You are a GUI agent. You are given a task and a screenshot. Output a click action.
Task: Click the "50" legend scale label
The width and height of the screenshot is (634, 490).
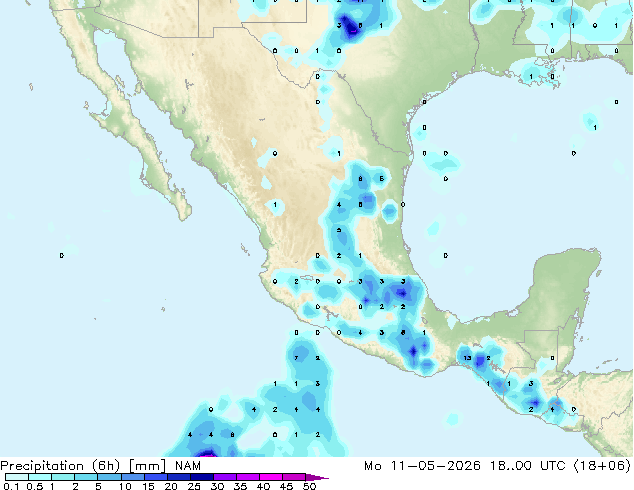click(309, 486)
